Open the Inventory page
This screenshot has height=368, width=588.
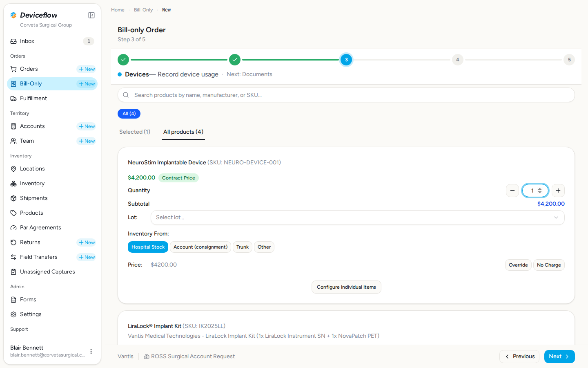click(52, 184)
